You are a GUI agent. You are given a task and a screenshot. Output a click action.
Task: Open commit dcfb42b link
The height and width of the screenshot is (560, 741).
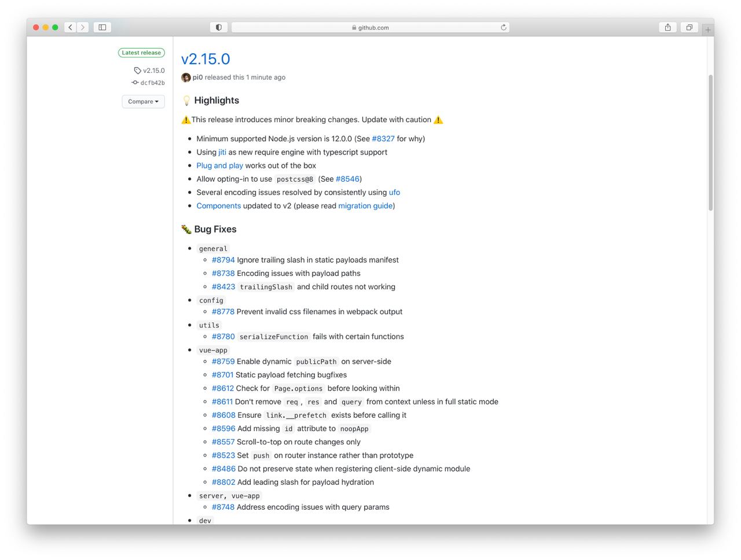[153, 83]
